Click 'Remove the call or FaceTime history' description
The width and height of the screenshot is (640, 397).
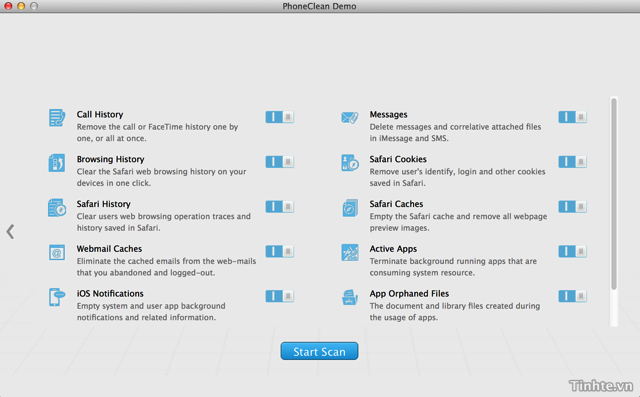[x=158, y=133]
